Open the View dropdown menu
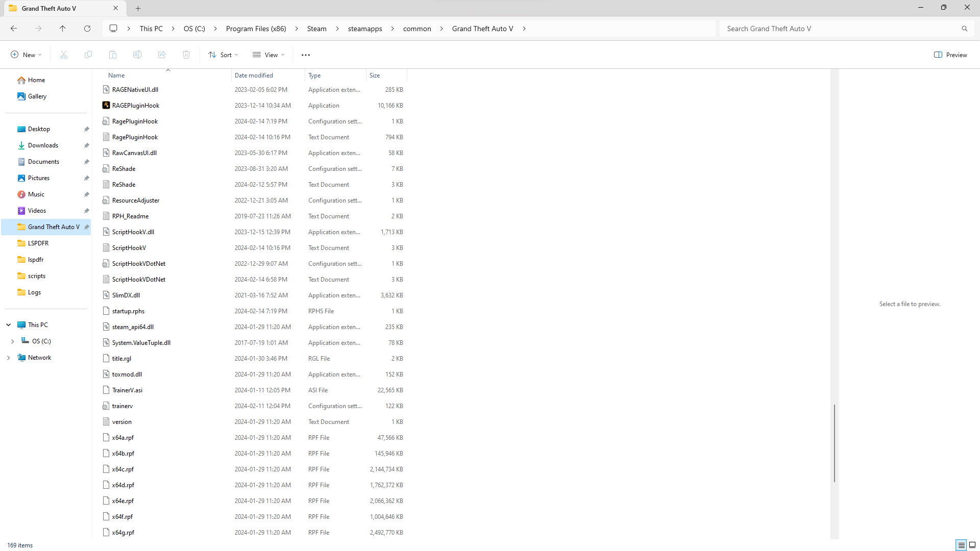The image size is (980, 551). pos(268,55)
